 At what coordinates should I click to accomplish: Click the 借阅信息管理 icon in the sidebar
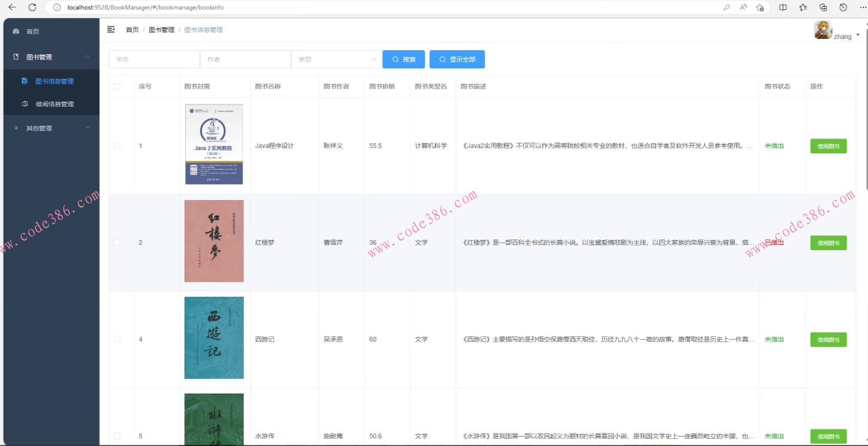pos(24,104)
